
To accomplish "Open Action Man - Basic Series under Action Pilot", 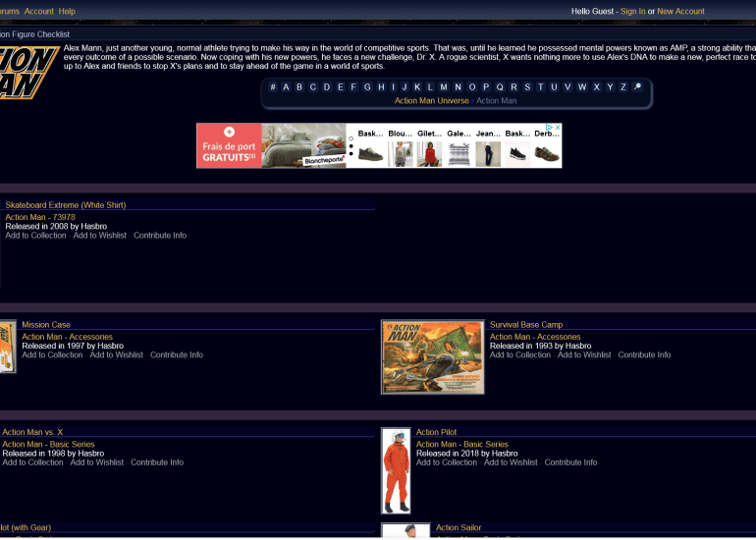I will [461, 444].
